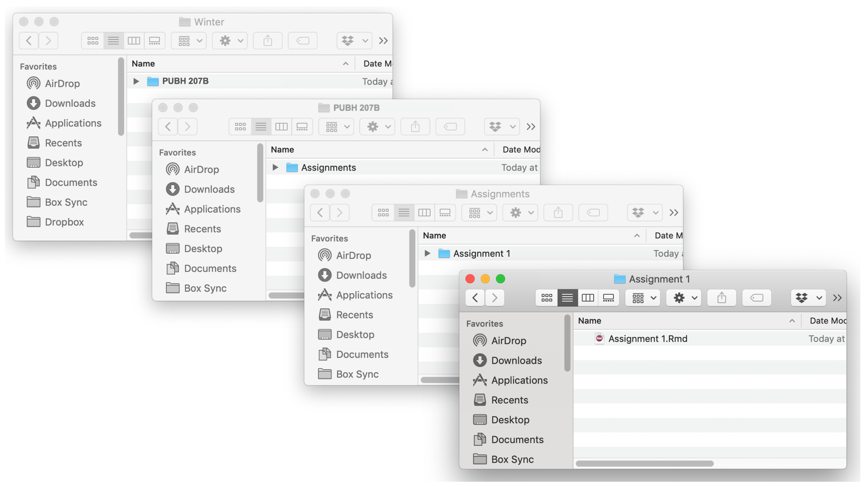Select PUBH 207B folder row in Winter window
The width and height of the screenshot is (868, 487).
coord(260,81)
